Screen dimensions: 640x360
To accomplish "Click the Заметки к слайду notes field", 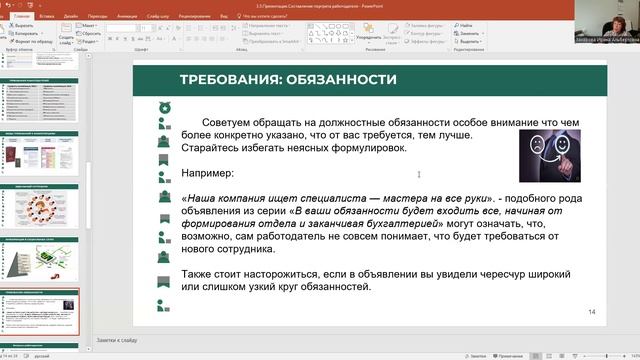I will (117, 340).
